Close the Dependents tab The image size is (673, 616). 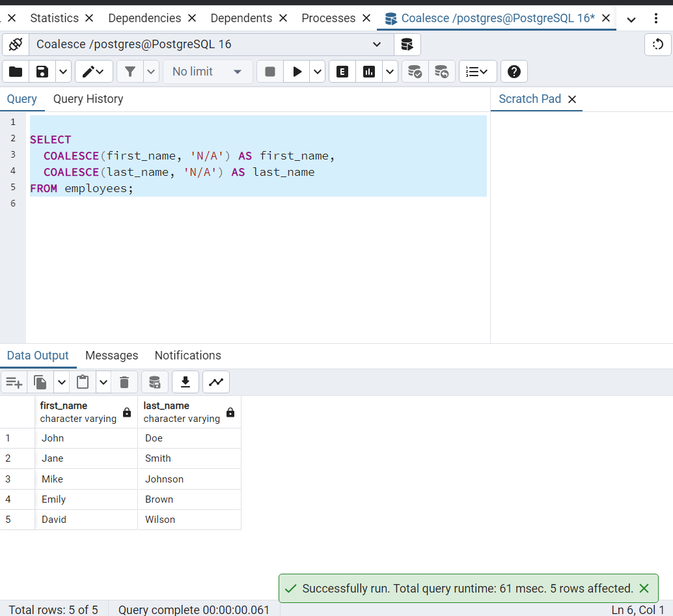tap(283, 18)
